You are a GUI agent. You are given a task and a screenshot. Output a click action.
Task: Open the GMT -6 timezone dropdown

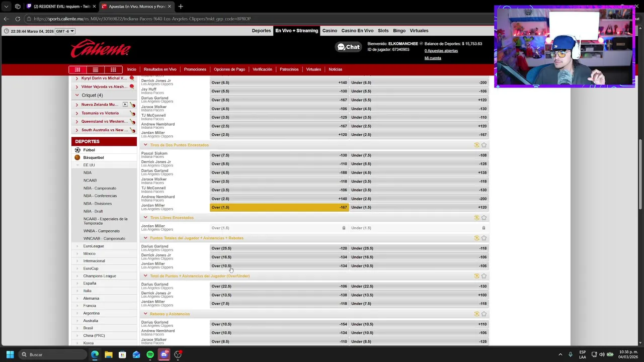pyautogui.click(x=65, y=31)
